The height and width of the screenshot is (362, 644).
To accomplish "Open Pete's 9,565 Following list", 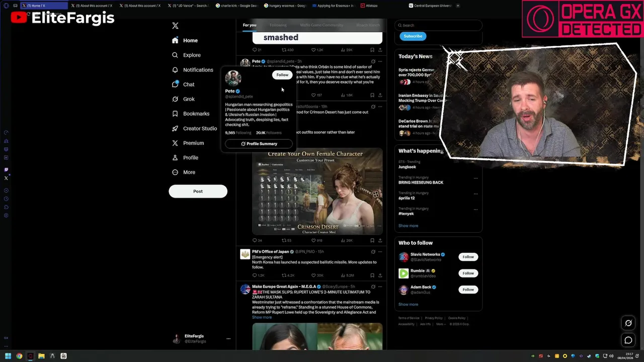I will tap(238, 133).
